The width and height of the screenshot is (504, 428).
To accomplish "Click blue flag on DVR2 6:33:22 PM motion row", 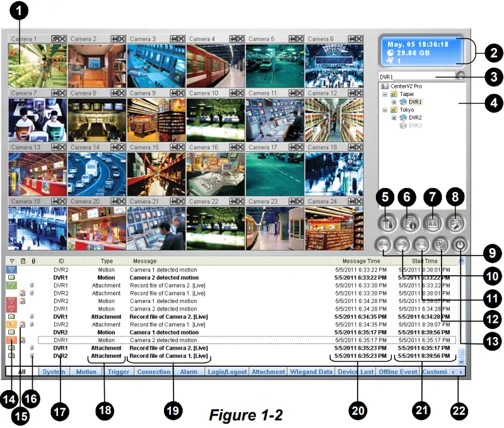I will (11, 270).
